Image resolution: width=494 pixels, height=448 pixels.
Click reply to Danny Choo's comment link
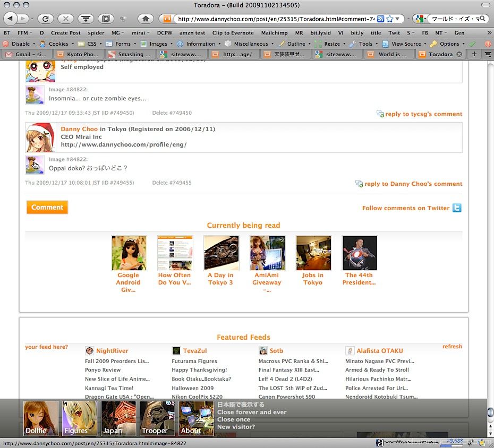pos(413,184)
